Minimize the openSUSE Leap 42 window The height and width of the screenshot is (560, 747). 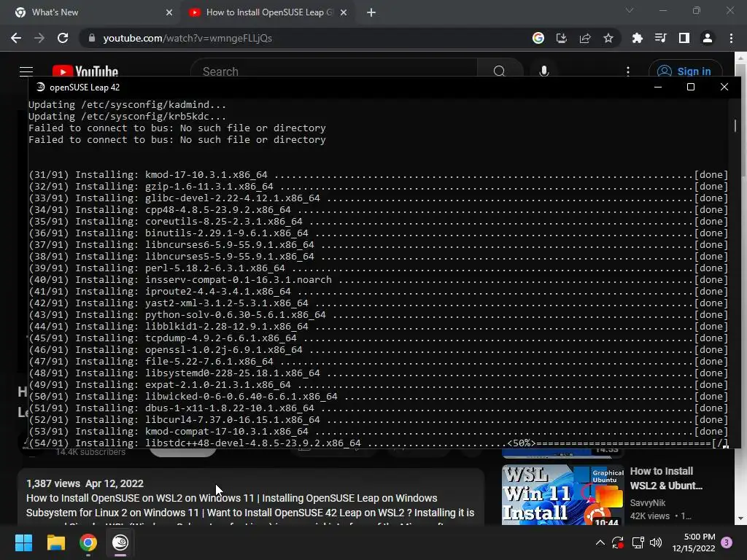[x=658, y=87]
